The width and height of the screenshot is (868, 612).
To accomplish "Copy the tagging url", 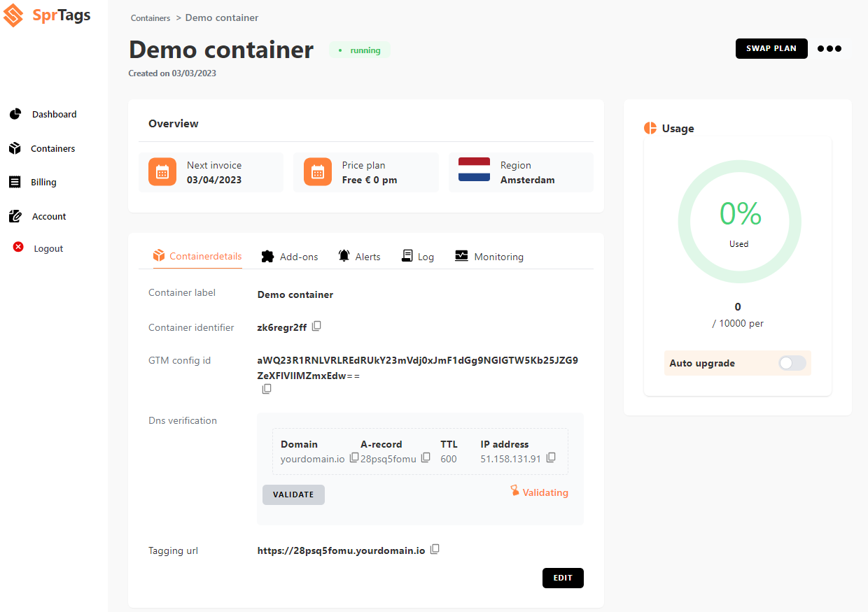I will pos(435,550).
